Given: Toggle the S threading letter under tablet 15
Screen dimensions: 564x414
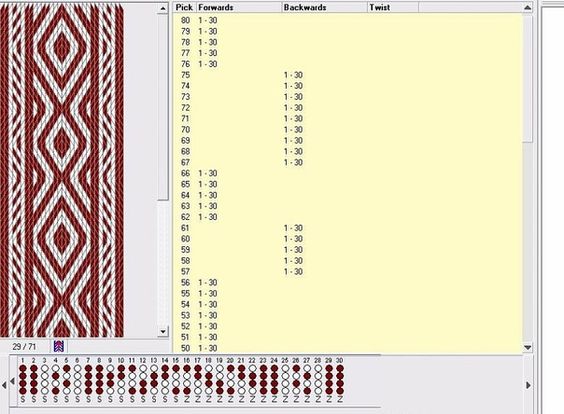Looking at the screenshot, I should 176,399.
